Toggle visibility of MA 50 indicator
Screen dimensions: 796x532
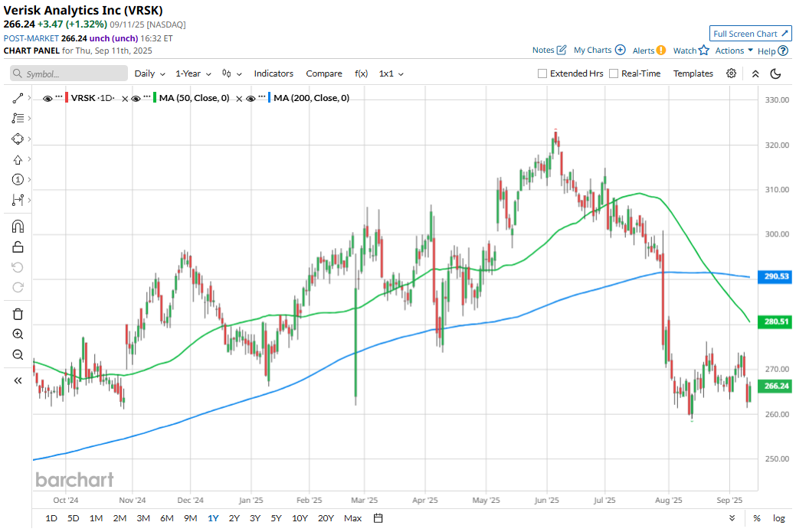coord(136,99)
